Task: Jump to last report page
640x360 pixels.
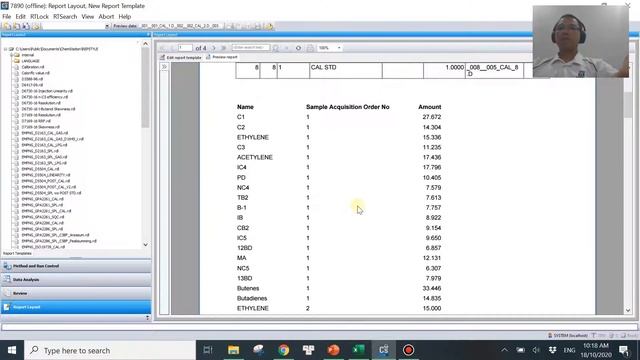Action: coord(223,48)
